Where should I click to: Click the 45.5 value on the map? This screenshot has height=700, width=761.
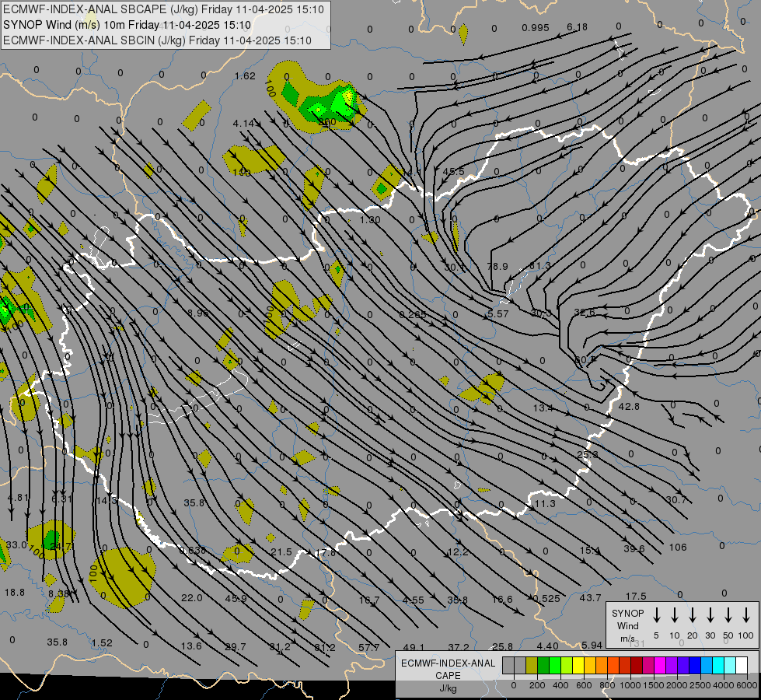pyautogui.click(x=453, y=171)
